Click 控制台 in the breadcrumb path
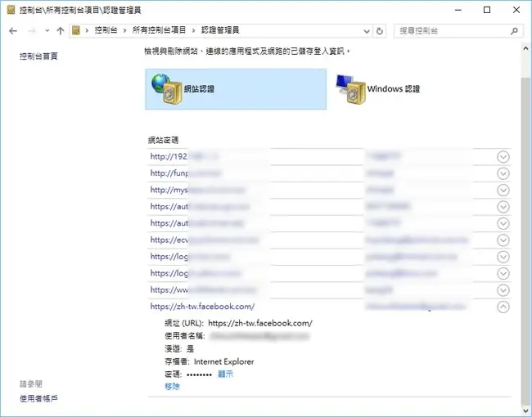This screenshot has width=532, height=417. [106, 30]
